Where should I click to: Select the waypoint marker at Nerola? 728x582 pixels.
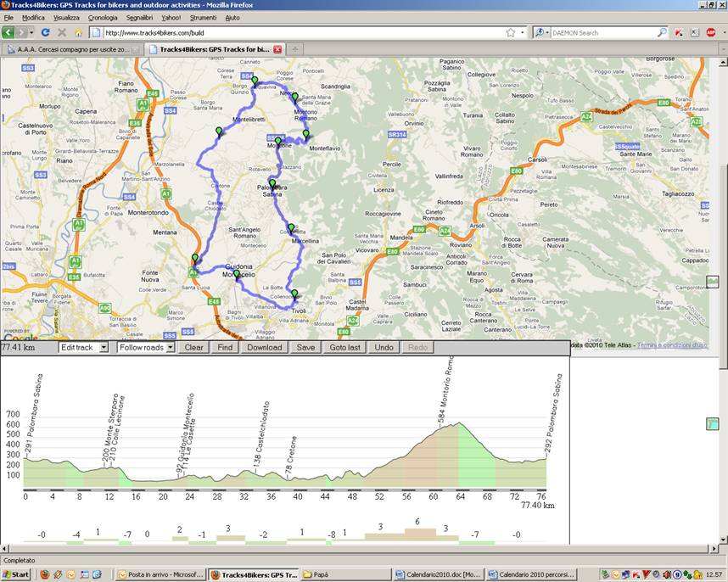(294, 98)
